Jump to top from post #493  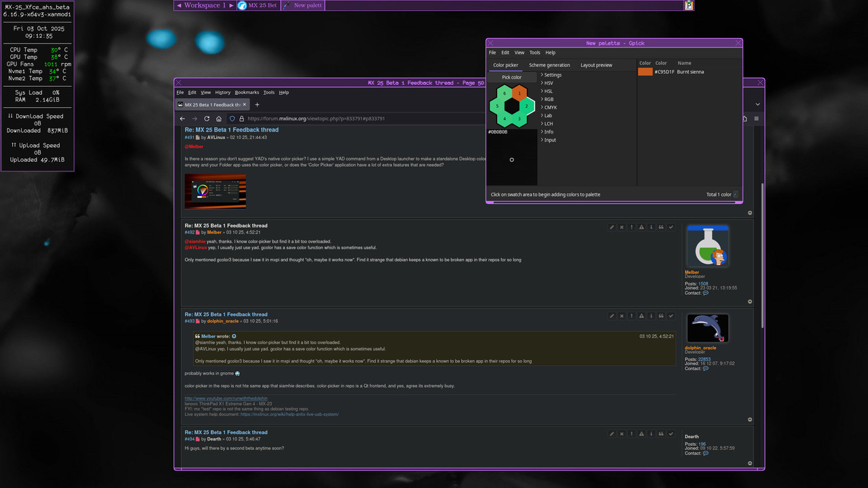749,420
